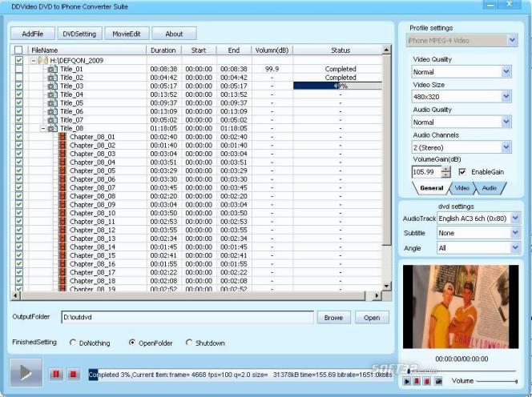Open the DVDSetting dialog
The image size is (532, 397).
tap(80, 34)
